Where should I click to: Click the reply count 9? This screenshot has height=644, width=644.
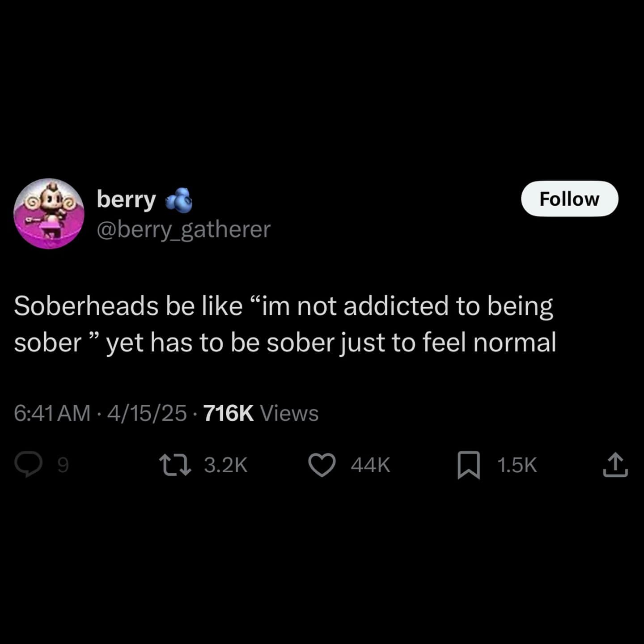pos(64,466)
